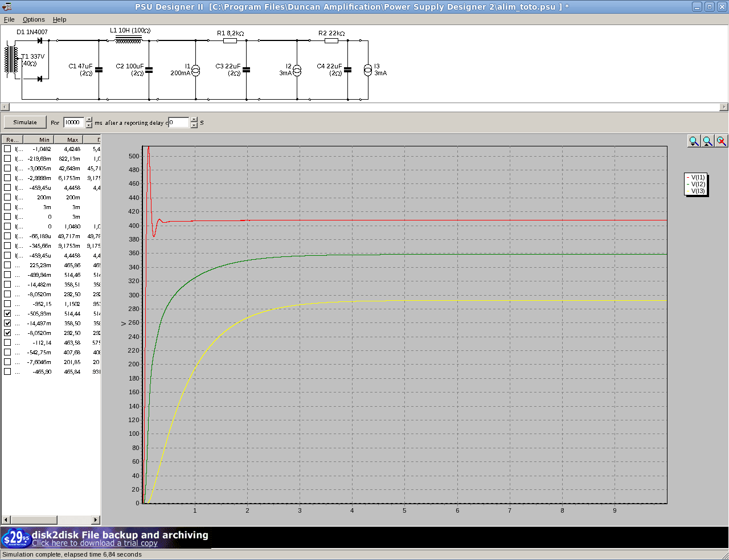Check the row with Min -112,14

coord(7,342)
